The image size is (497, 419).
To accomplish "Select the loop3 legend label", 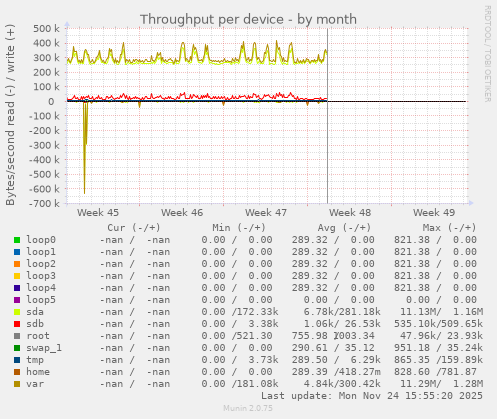I will pyautogui.click(x=41, y=276).
